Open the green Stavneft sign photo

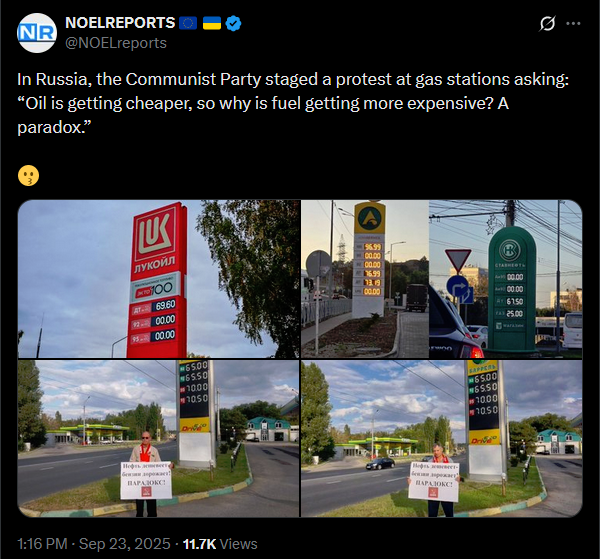click(x=505, y=279)
